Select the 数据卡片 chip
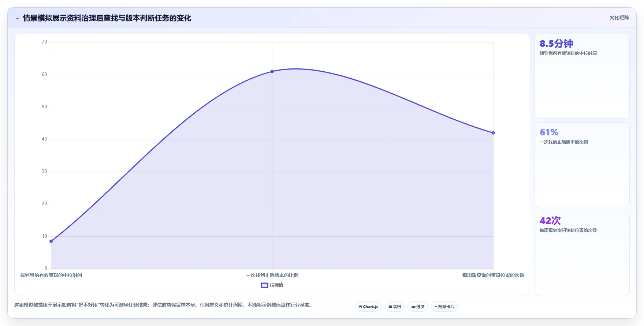 pyautogui.click(x=444, y=307)
